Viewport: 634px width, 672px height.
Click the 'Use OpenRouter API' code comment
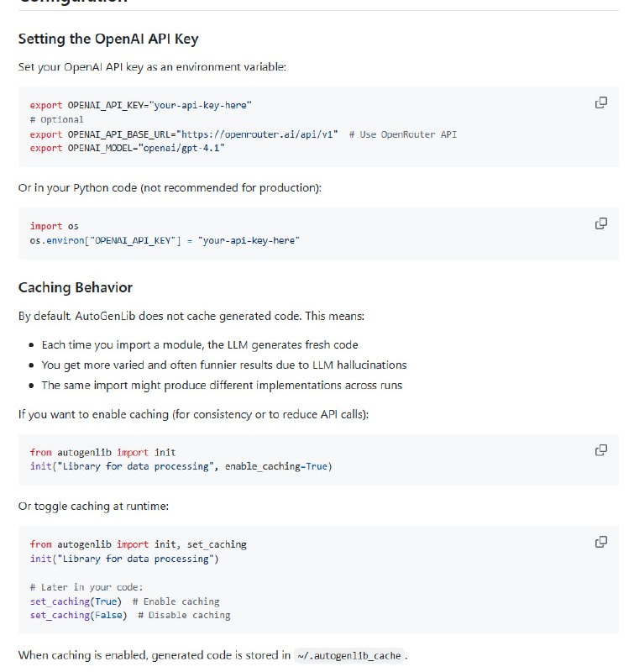pyautogui.click(x=403, y=134)
